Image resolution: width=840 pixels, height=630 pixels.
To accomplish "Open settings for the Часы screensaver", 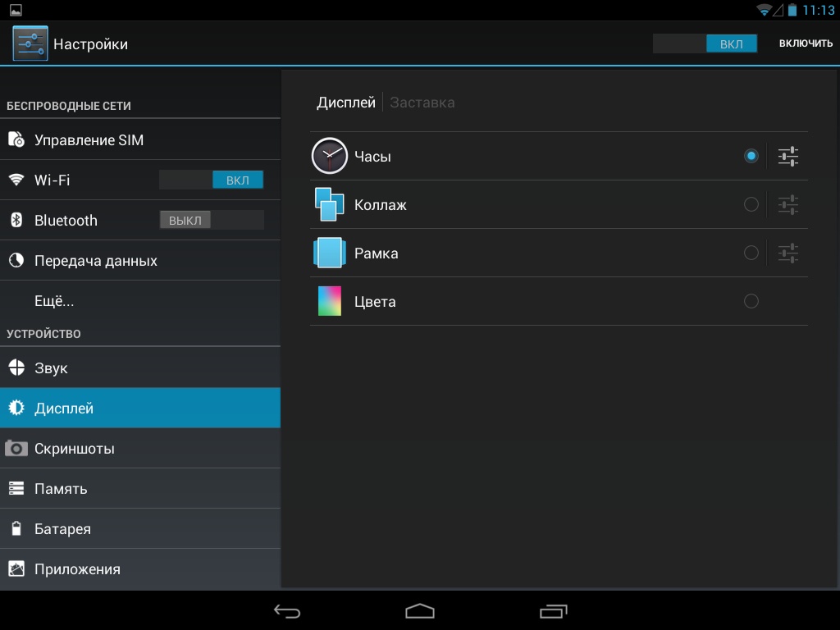I will [x=787, y=156].
